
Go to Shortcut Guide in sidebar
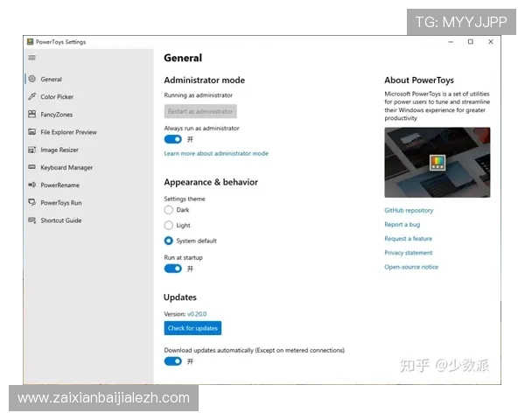[60, 220]
